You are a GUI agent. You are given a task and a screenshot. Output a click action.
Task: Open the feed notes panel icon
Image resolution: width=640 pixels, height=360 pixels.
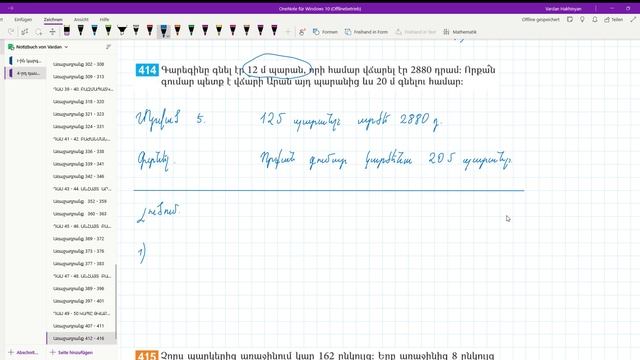coord(570,20)
